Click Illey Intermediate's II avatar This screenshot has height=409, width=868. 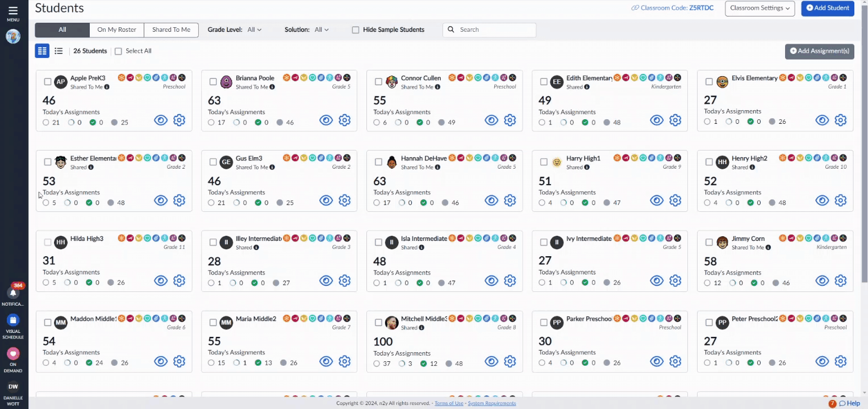(226, 243)
